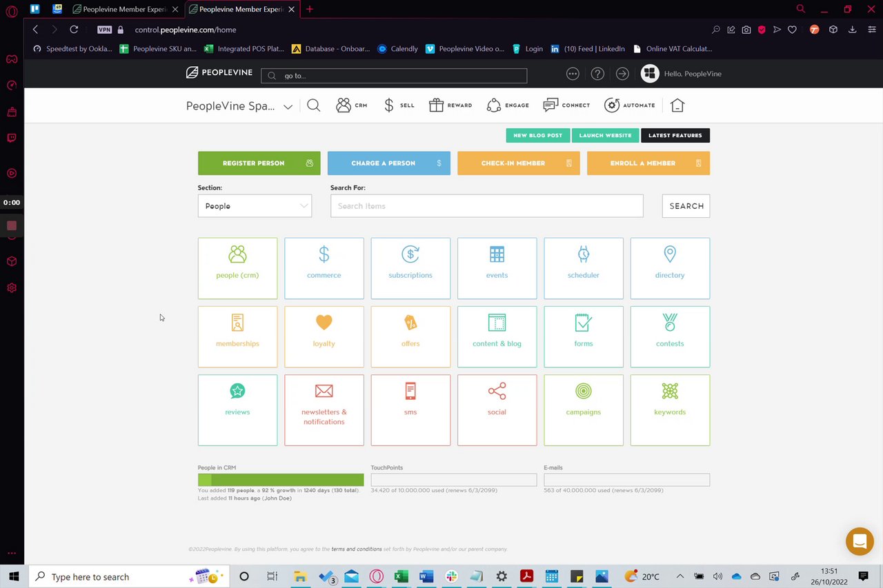This screenshot has height=588, width=883.
Task: Open the keywords tile
Action: pyautogui.click(x=670, y=410)
